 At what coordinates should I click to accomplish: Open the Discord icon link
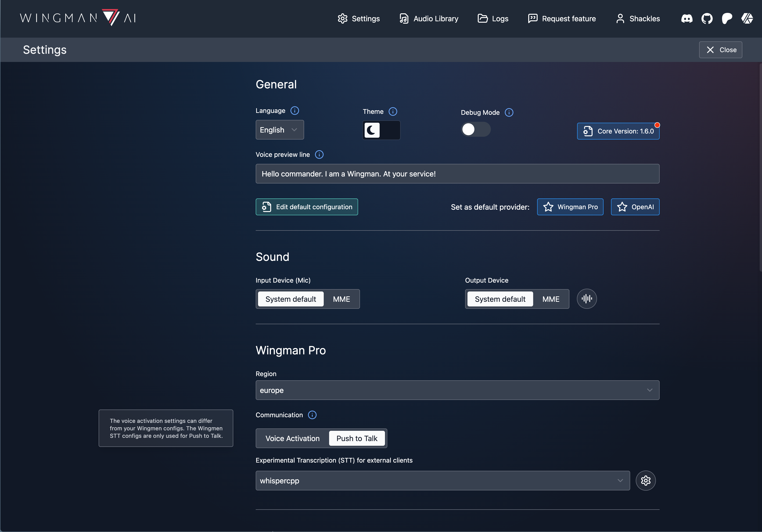pos(687,19)
